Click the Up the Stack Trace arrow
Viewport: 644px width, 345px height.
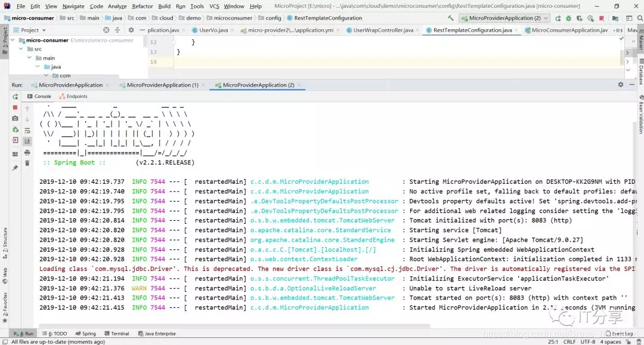[27, 109]
